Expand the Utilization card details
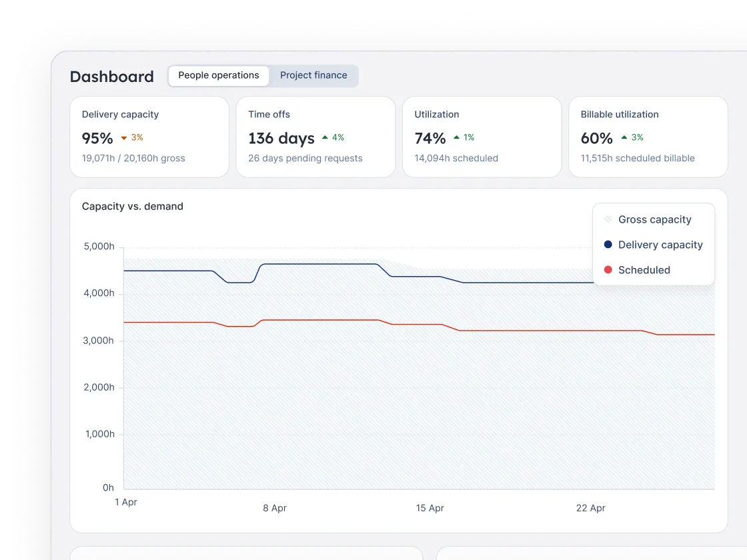747x560 pixels. pos(482,137)
